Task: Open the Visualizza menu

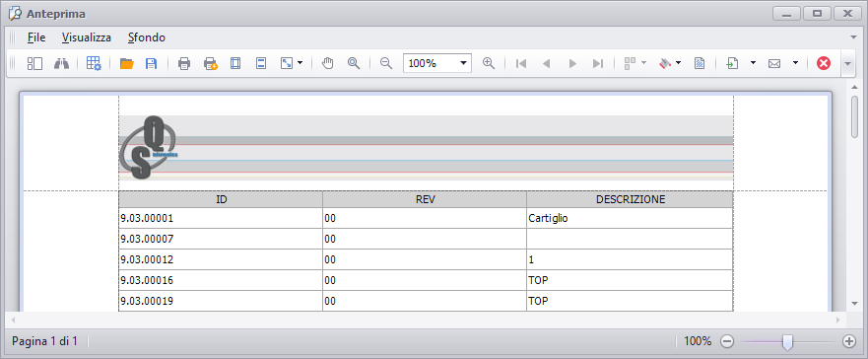Action: [x=87, y=37]
